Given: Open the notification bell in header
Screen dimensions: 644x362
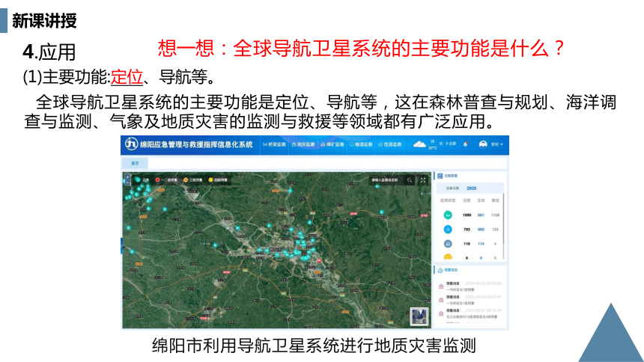Looking at the screenshot, I should tap(466, 144).
